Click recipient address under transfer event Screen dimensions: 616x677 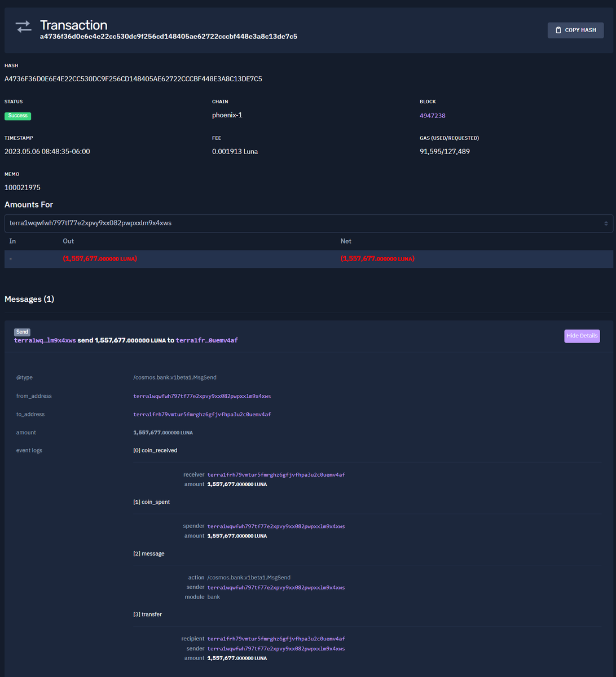[276, 639]
